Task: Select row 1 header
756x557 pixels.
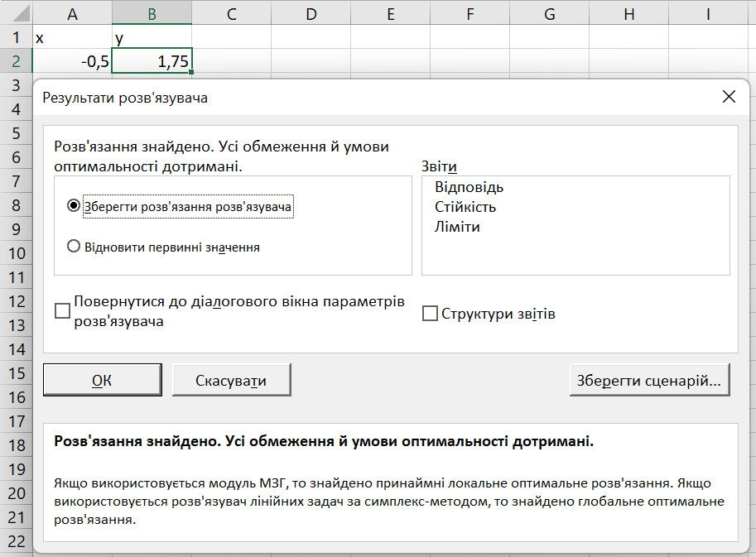Action: pos(16,37)
